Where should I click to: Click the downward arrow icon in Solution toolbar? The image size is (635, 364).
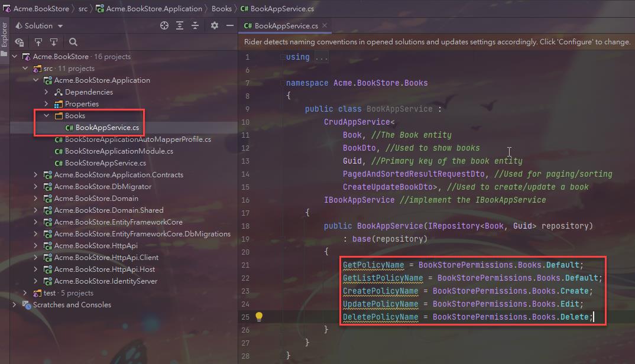point(54,42)
